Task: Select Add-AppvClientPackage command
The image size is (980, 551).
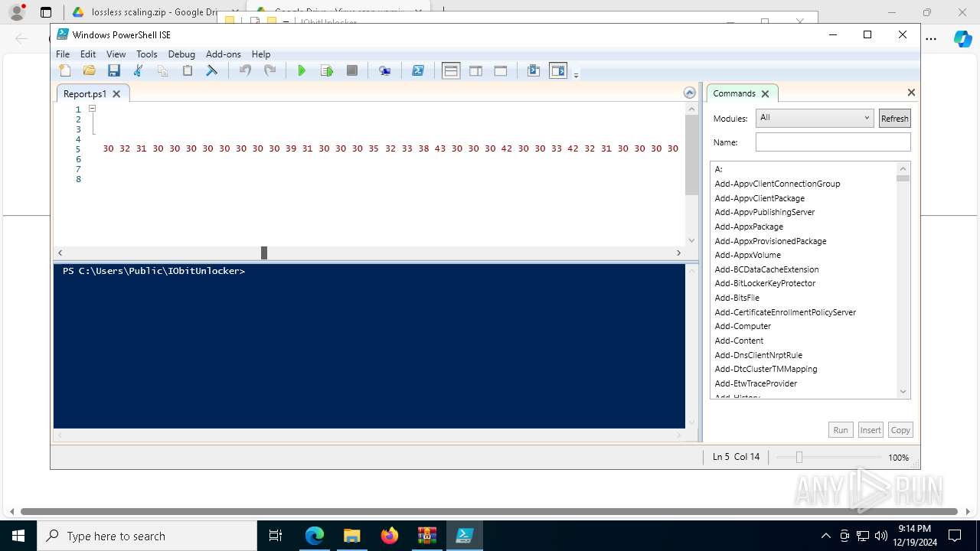Action: point(759,198)
